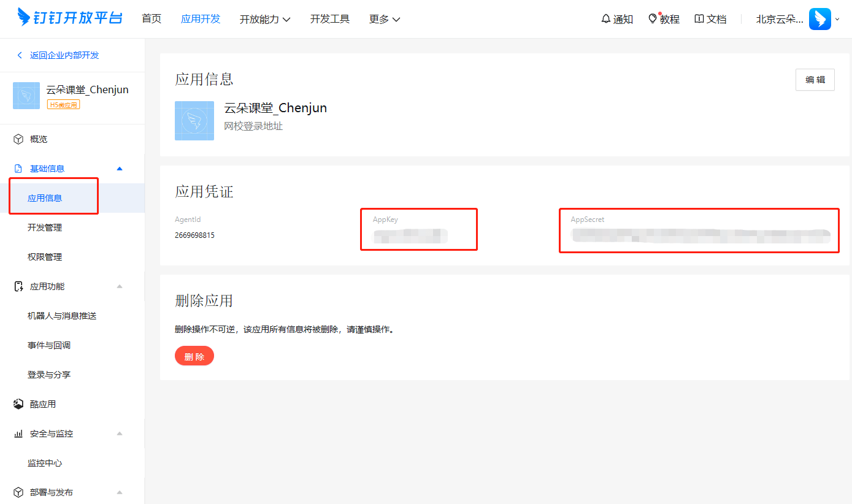Collapse the 应用功能 section
The height and width of the screenshot is (504, 852).
pos(120,286)
